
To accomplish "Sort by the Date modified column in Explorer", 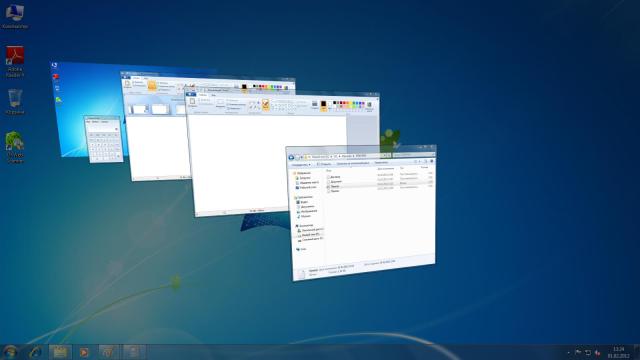I will pos(386,169).
